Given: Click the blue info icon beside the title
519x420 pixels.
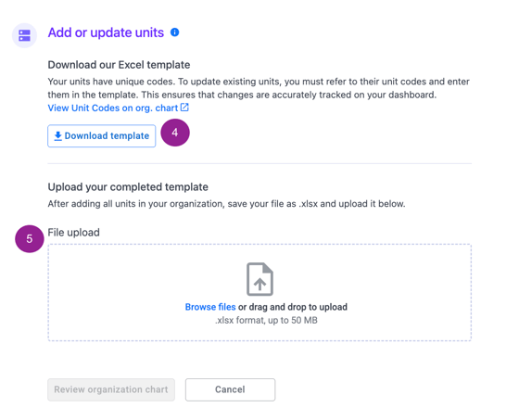Looking at the screenshot, I should click(175, 32).
